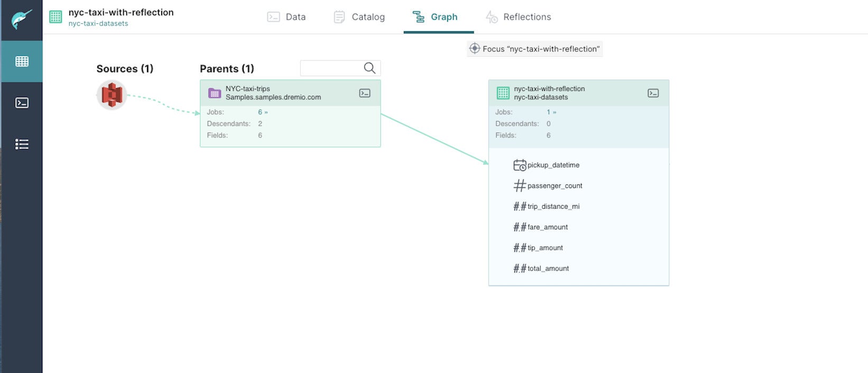
Task: Click the NYC-taxi-trips card title
Action: click(248, 89)
